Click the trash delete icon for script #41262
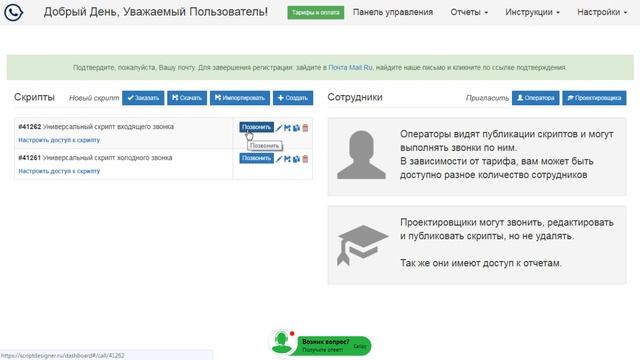This screenshot has height=360, width=640. (x=305, y=128)
